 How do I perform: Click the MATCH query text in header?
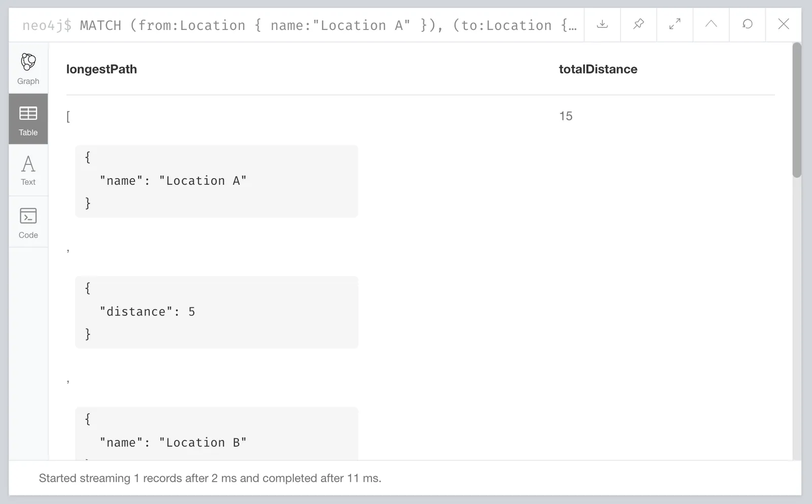pyautogui.click(x=328, y=25)
